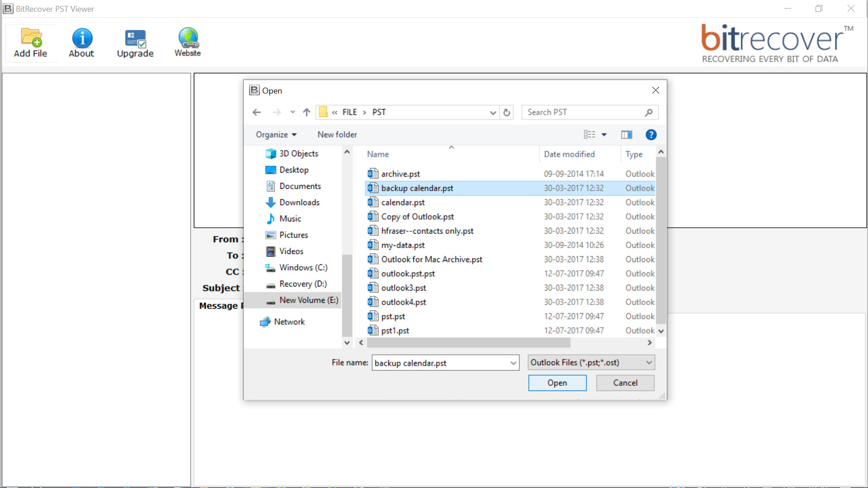Click the search magnifier icon
The width and height of the screenshot is (868, 488).
(649, 112)
